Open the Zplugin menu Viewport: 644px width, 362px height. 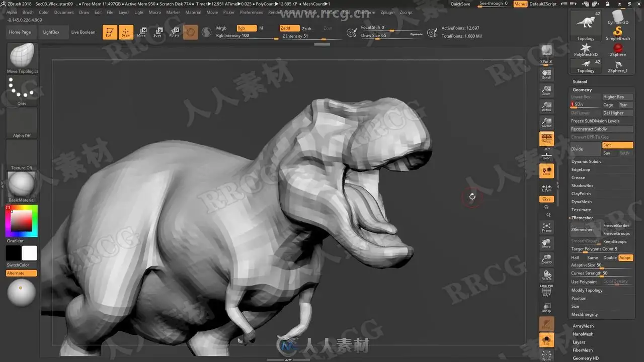point(387,12)
